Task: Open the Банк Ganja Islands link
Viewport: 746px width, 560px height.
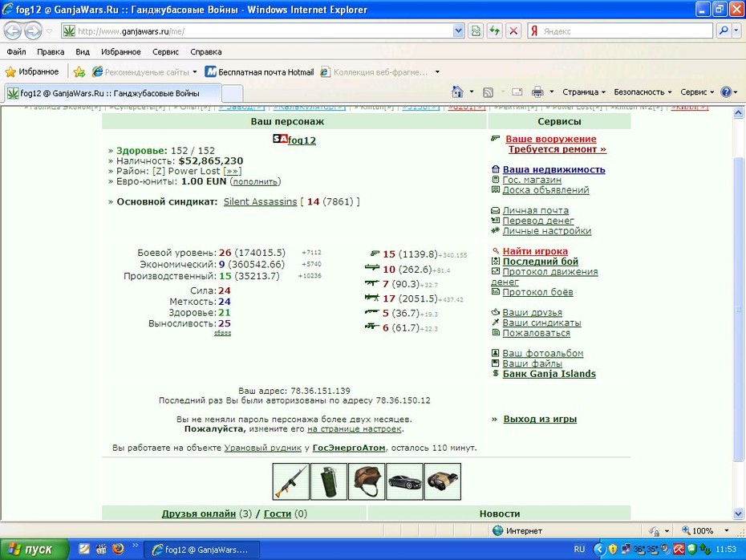Action: 549,374
